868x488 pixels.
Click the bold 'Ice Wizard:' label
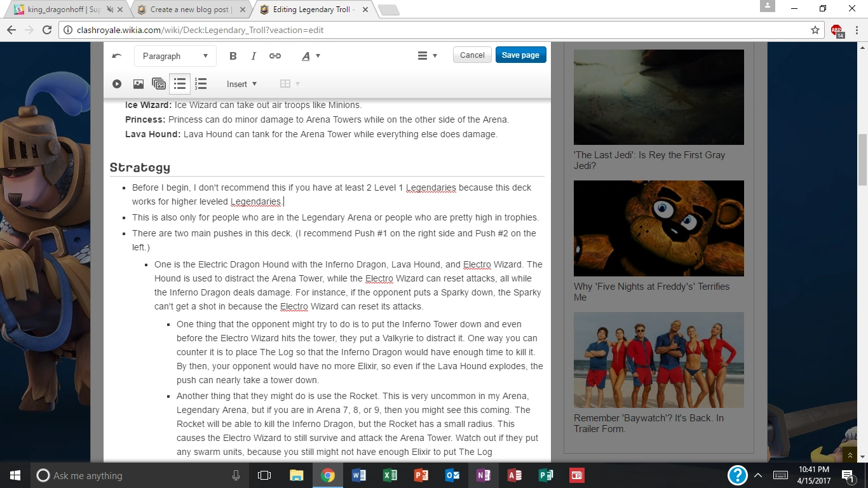[x=148, y=105]
